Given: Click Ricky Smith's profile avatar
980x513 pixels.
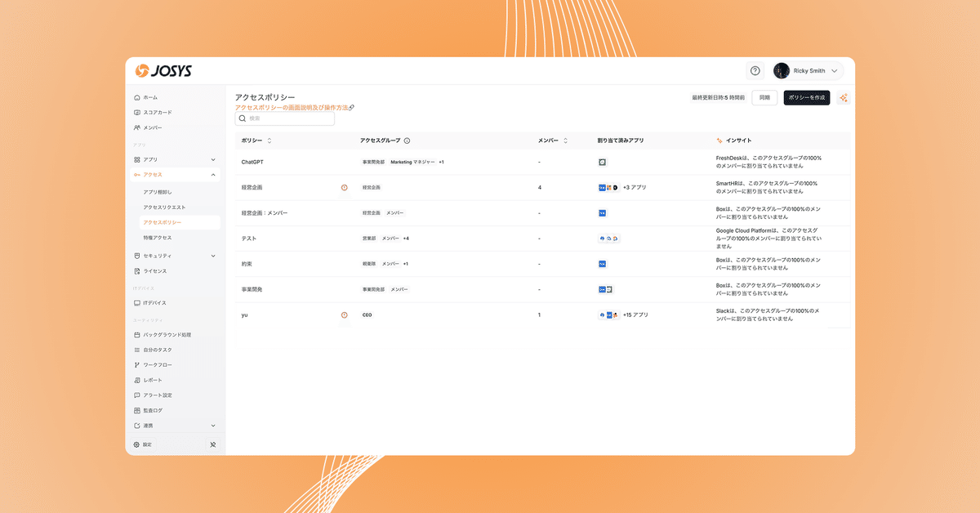Looking at the screenshot, I should click(782, 71).
